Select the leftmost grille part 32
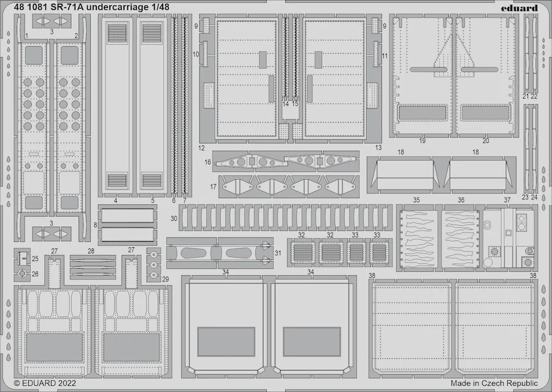Screen dimensions: 552x392 pyautogui.click(x=302, y=252)
